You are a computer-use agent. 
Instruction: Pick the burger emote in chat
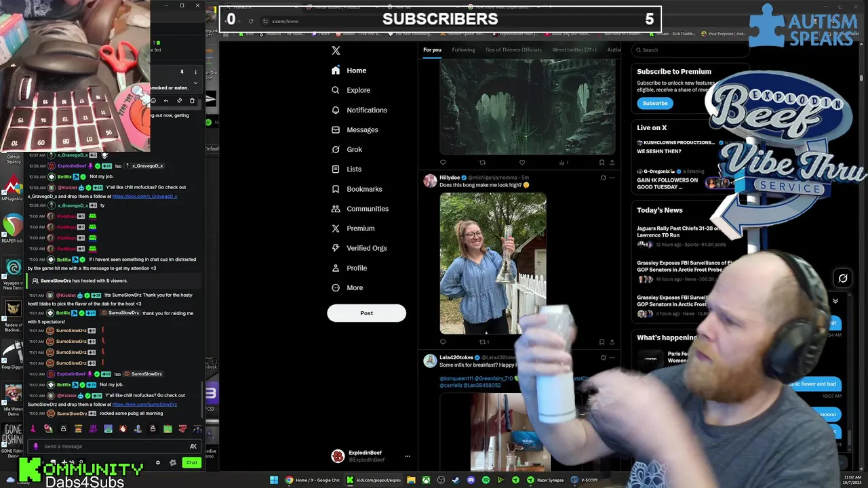78,428
